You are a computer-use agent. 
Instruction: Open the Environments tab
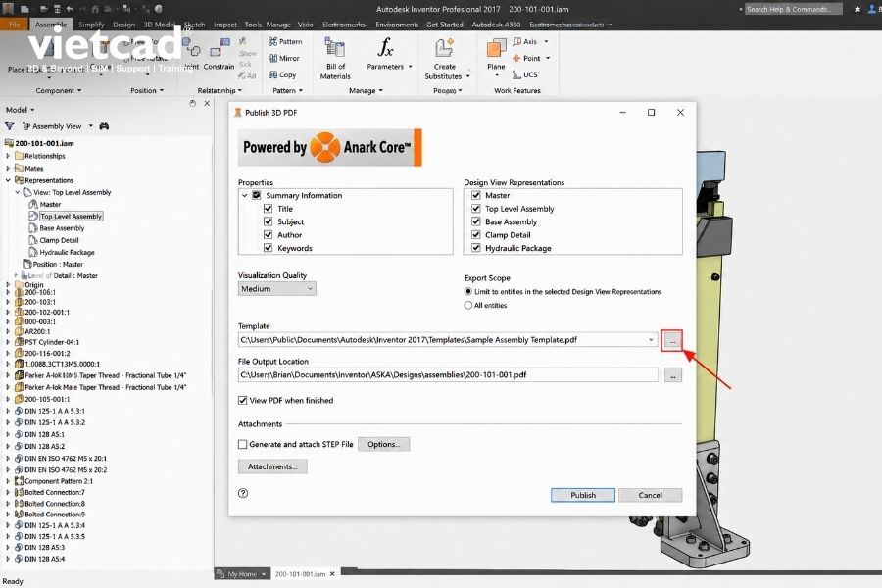(x=397, y=24)
